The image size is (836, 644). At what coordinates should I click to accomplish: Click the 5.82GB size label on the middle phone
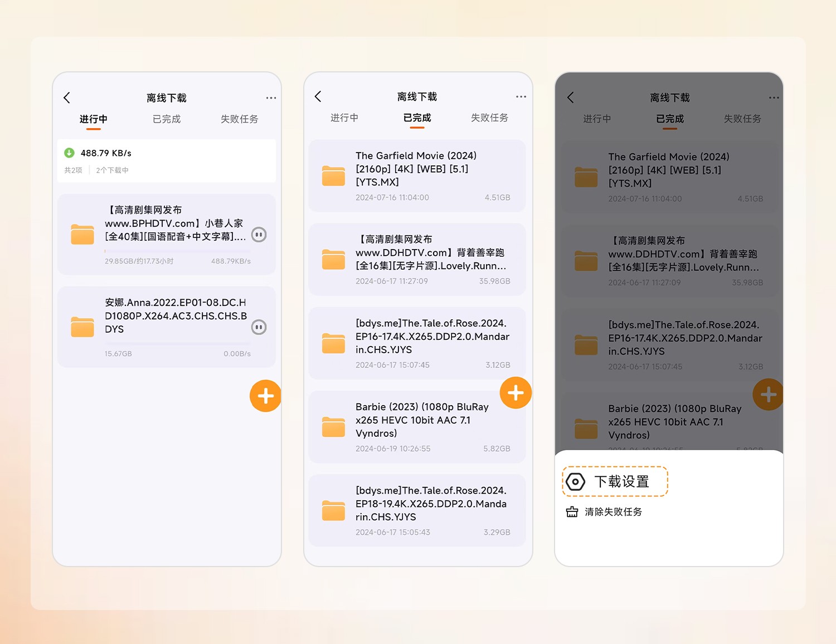pyautogui.click(x=497, y=448)
